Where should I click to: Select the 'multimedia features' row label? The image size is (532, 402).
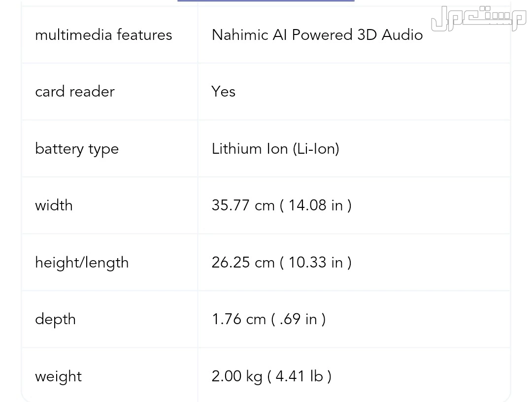(103, 35)
